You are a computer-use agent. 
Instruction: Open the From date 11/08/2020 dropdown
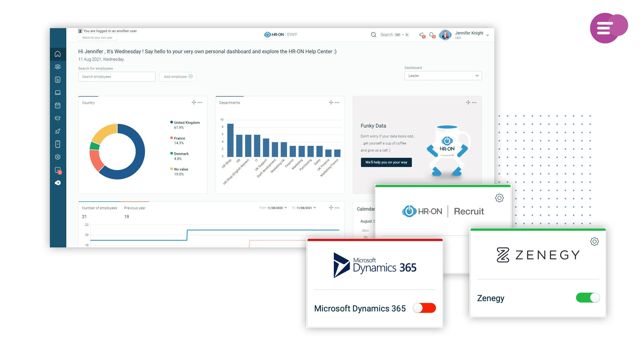(x=277, y=208)
